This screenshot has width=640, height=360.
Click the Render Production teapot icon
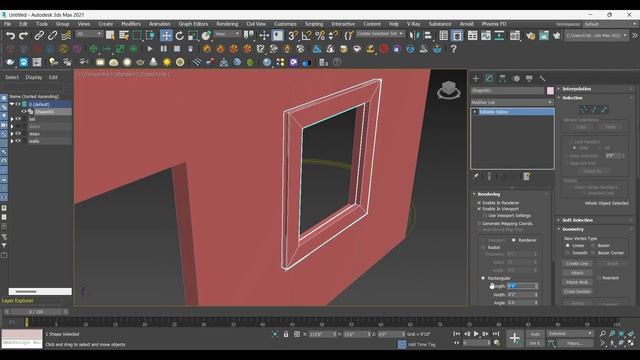click(557, 36)
